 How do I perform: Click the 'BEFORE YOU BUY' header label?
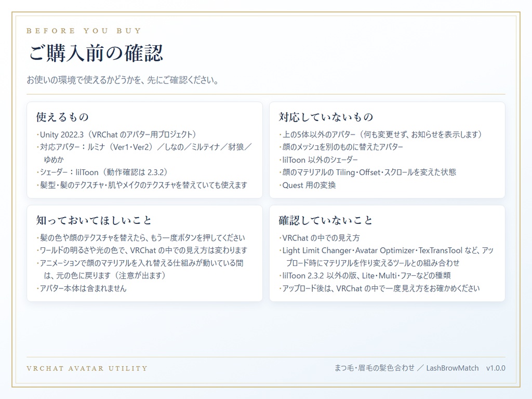[84, 31]
